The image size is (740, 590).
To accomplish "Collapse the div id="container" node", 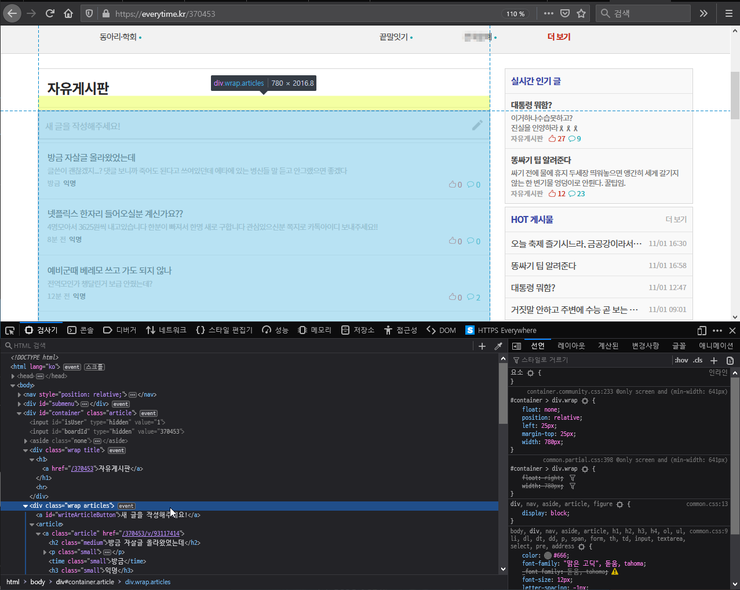I will click(19, 413).
